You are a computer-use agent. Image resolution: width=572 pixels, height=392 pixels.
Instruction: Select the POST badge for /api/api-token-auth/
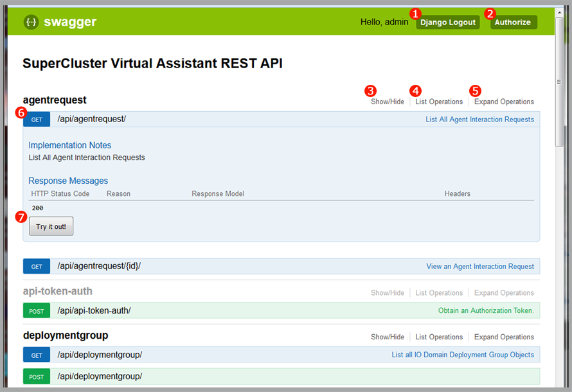[x=36, y=310]
